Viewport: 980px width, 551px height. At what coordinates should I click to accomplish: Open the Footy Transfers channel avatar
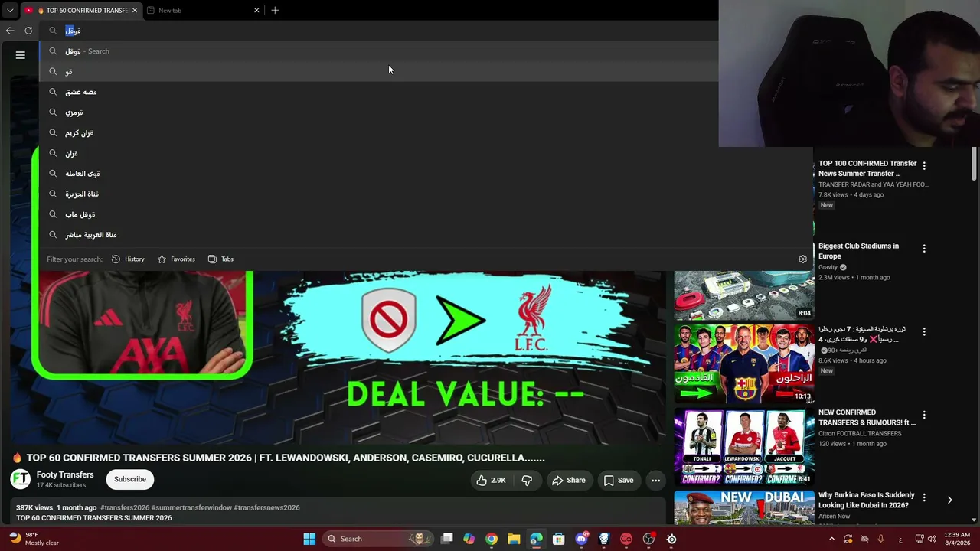21,479
